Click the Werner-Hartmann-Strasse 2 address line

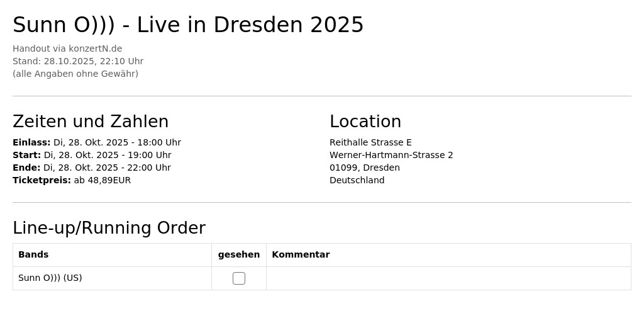click(391, 155)
